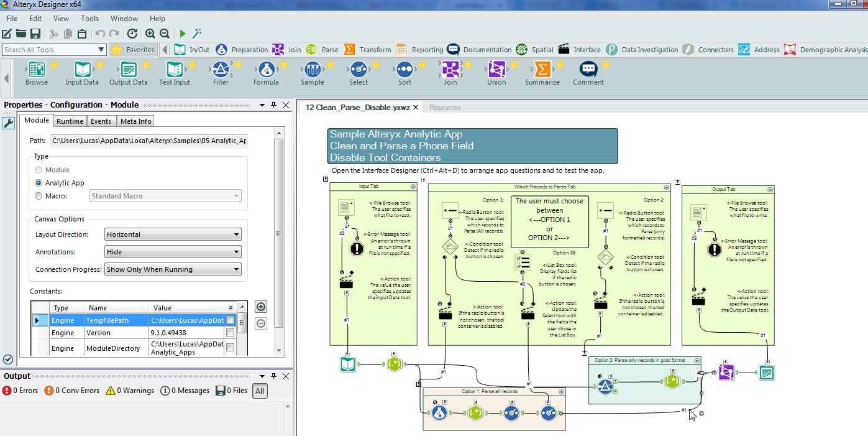Select the Input Data tool
Viewport: 868px width, 436px height.
[82, 74]
